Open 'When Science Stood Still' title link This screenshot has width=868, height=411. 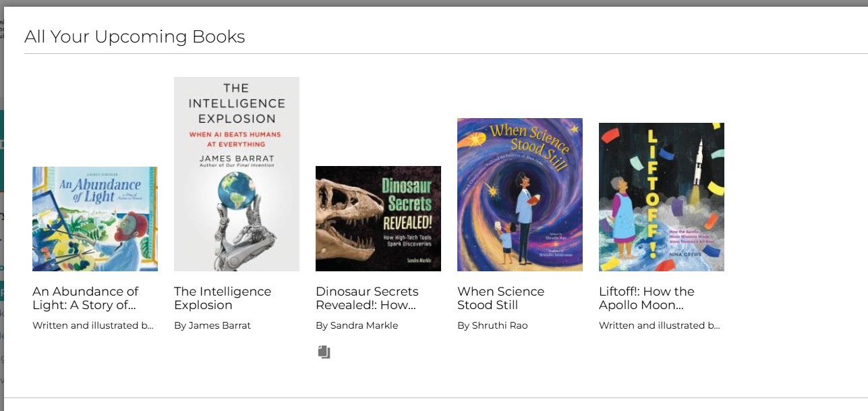click(x=500, y=298)
